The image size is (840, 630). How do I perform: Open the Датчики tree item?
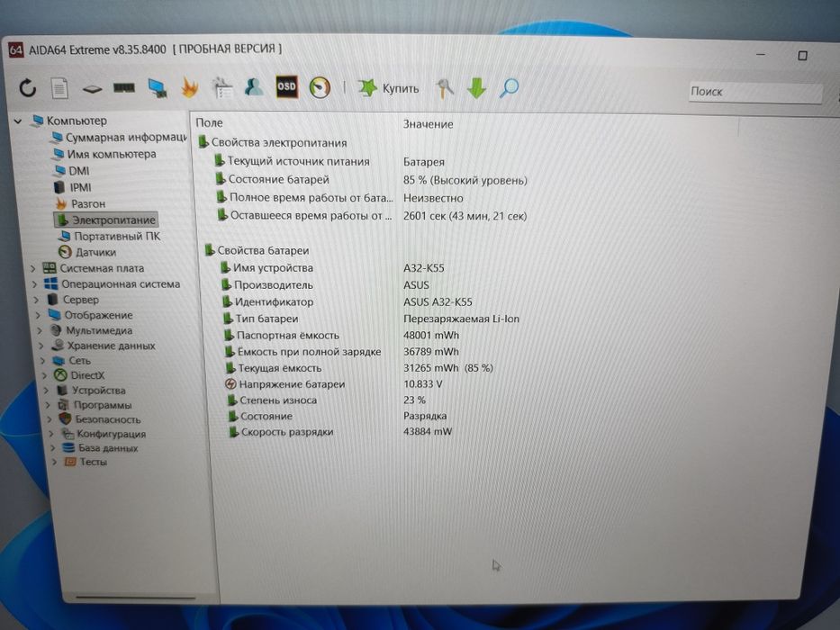[x=95, y=252]
